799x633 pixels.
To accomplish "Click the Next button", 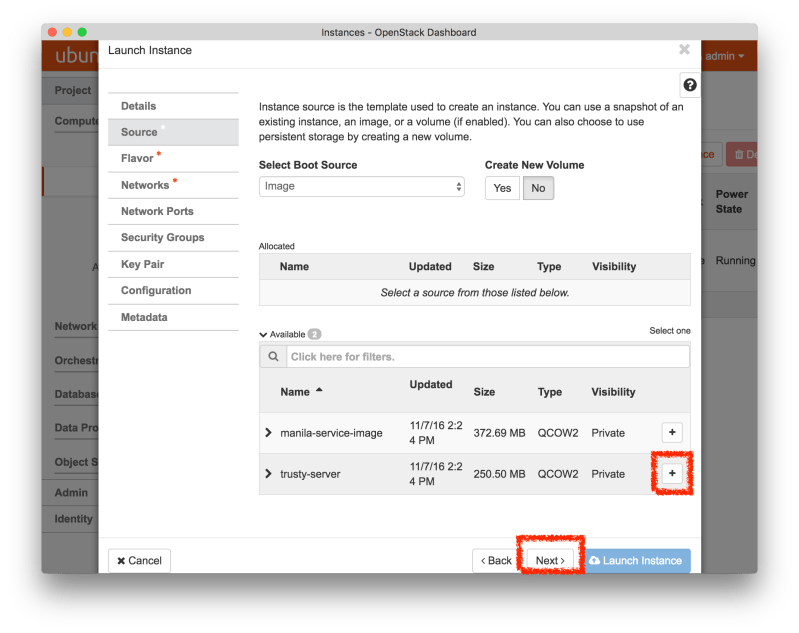I will pyautogui.click(x=550, y=561).
